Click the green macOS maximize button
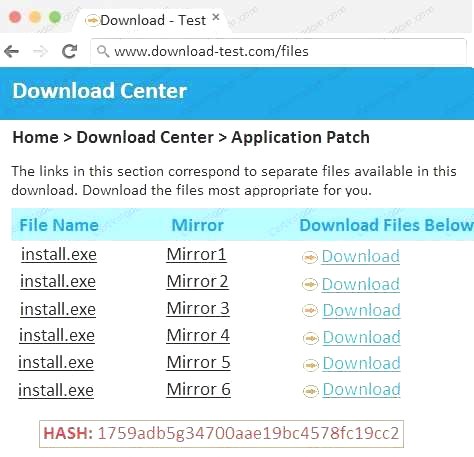The height and width of the screenshot is (457, 474). [55, 17]
